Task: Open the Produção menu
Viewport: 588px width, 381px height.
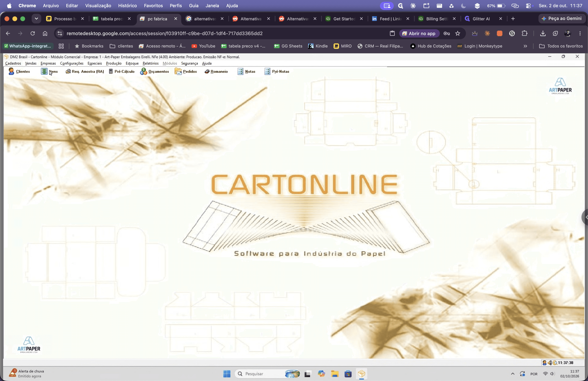Action: pos(114,63)
